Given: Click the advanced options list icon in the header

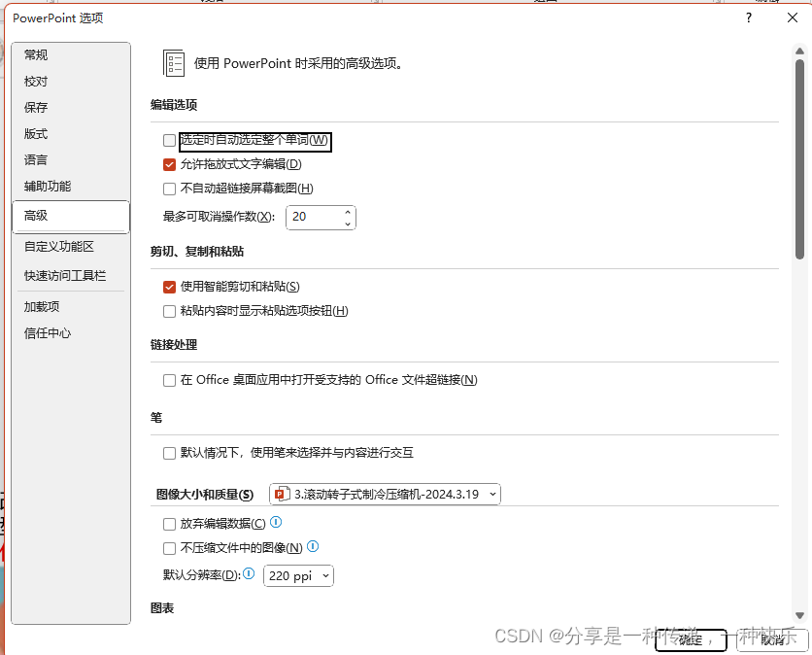Looking at the screenshot, I should pyautogui.click(x=174, y=63).
